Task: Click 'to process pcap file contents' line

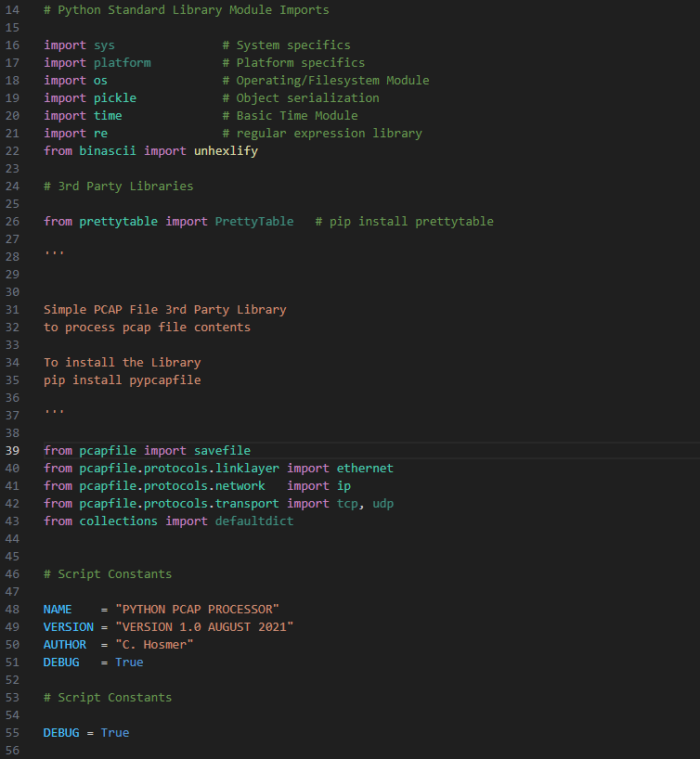Action: click(147, 328)
